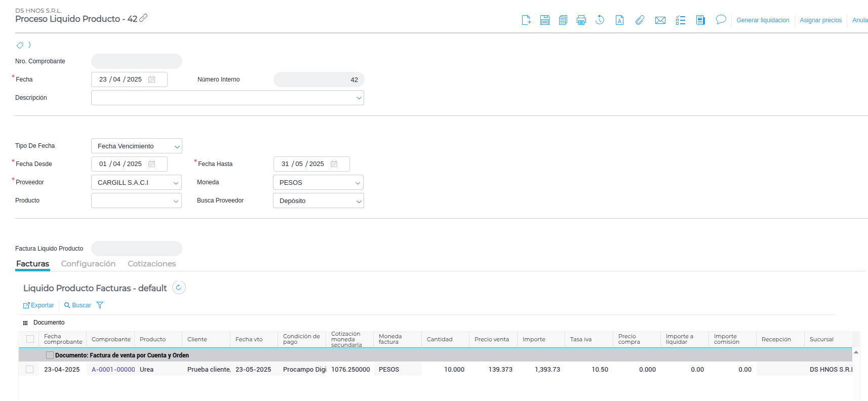Open the Cotizaciones tab
The image size is (868, 401).
151,264
